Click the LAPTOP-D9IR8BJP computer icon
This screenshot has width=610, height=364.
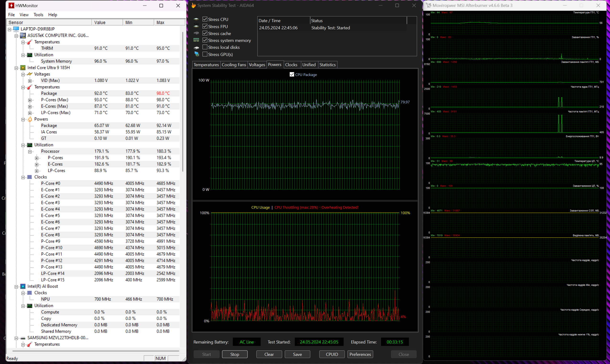tap(16, 29)
